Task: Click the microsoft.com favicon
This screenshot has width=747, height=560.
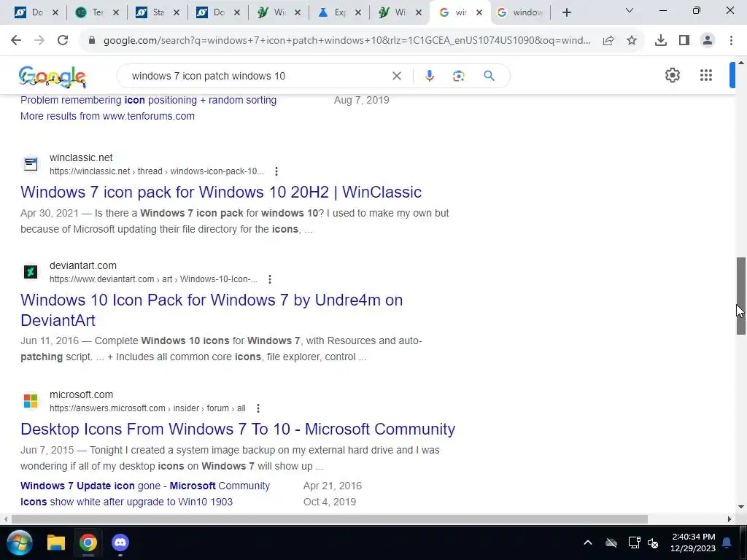Action: (x=31, y=401)
